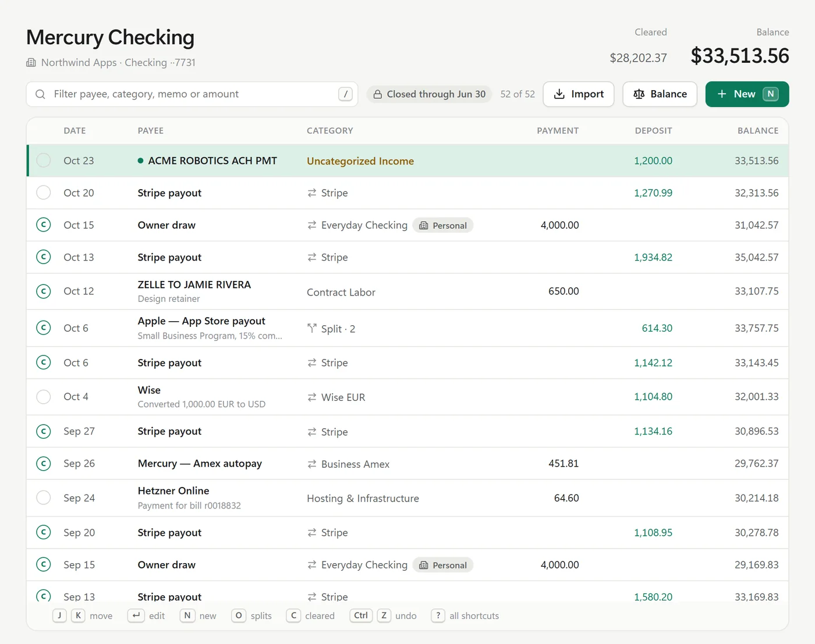Focus the filter payee, category, memo field
815x644 pixels.
coord(192,94)
